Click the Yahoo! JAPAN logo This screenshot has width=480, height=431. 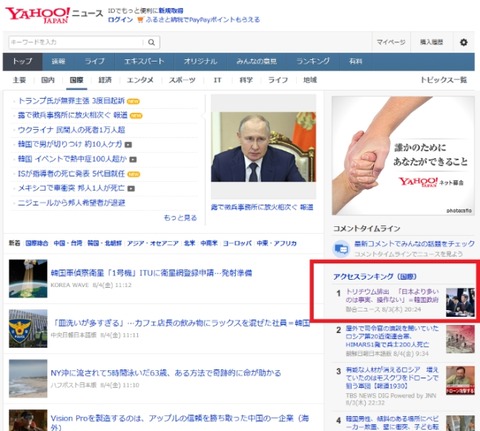point(37,15)
